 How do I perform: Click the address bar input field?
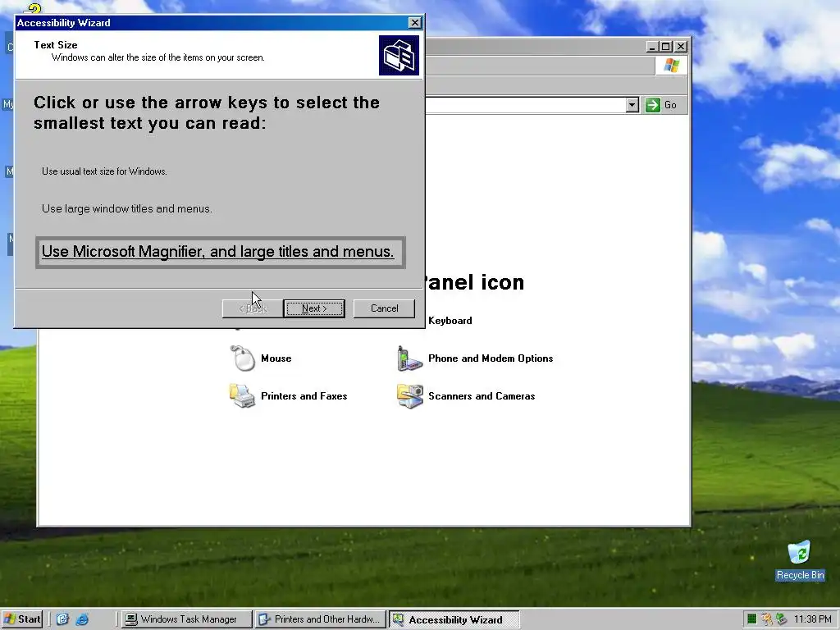pos(525,105)
